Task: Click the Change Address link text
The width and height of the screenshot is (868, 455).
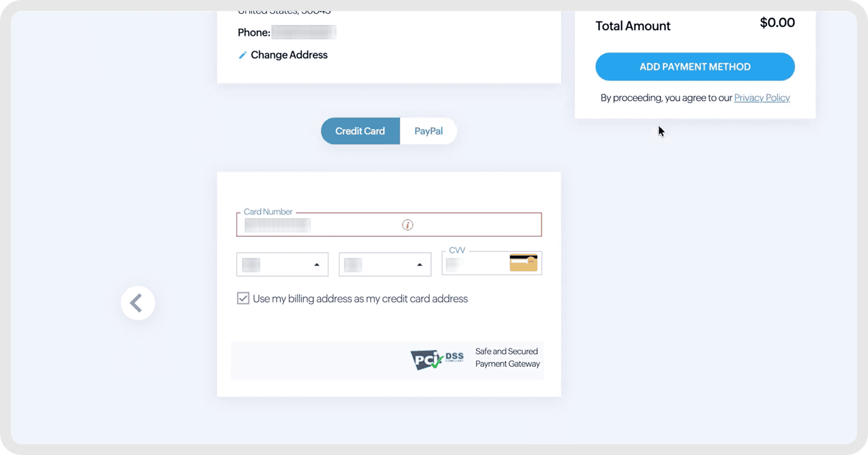Action: point(289,55)
